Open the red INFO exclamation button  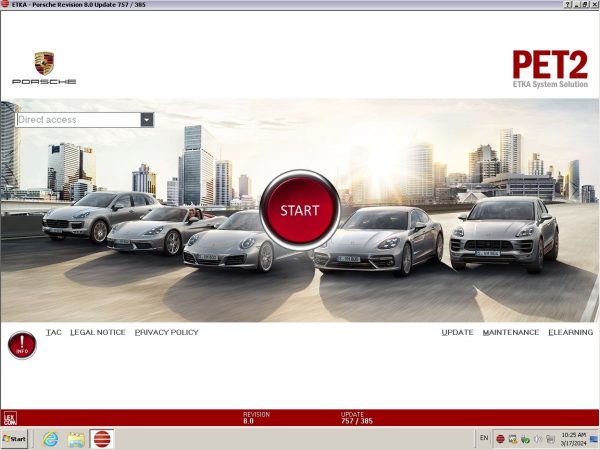[22, 345]
